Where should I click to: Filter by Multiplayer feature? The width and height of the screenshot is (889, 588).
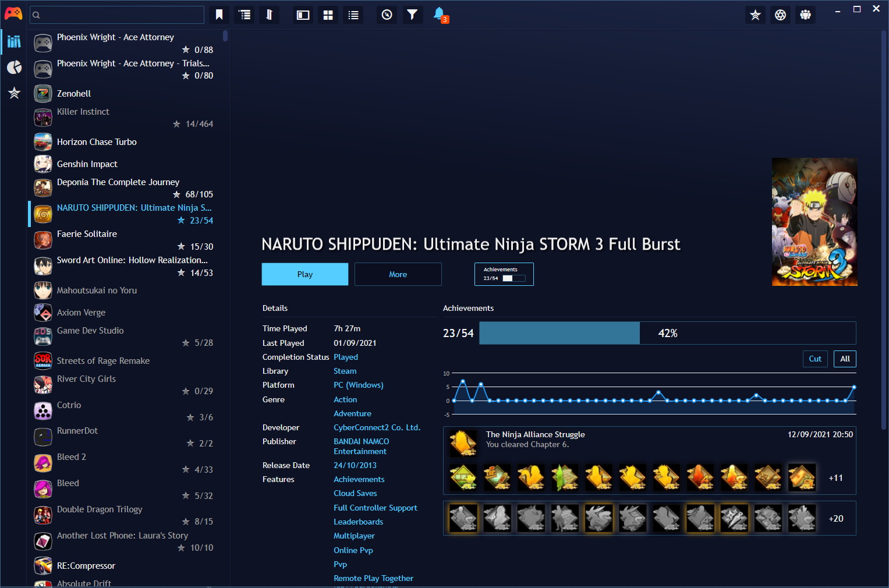[354, 536]
